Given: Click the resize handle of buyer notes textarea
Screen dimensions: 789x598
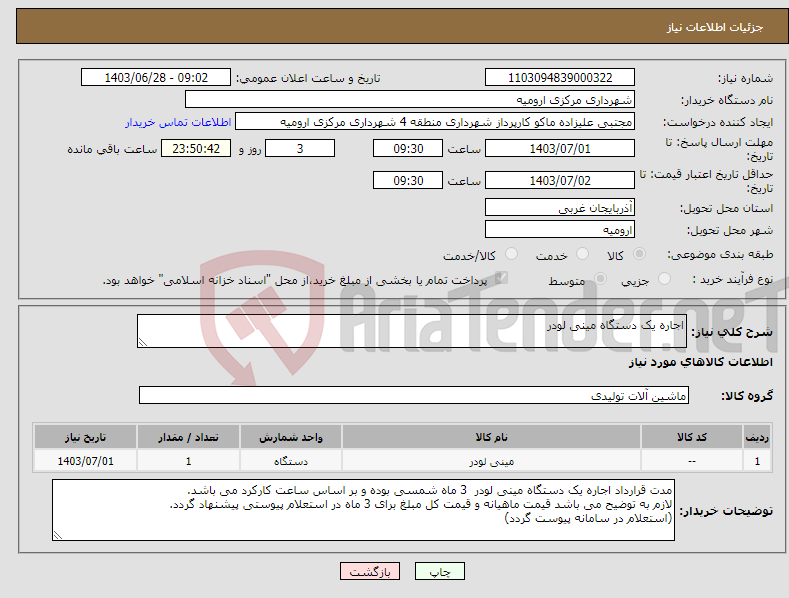Looking at the screenshot, I should tap(58, 535).
